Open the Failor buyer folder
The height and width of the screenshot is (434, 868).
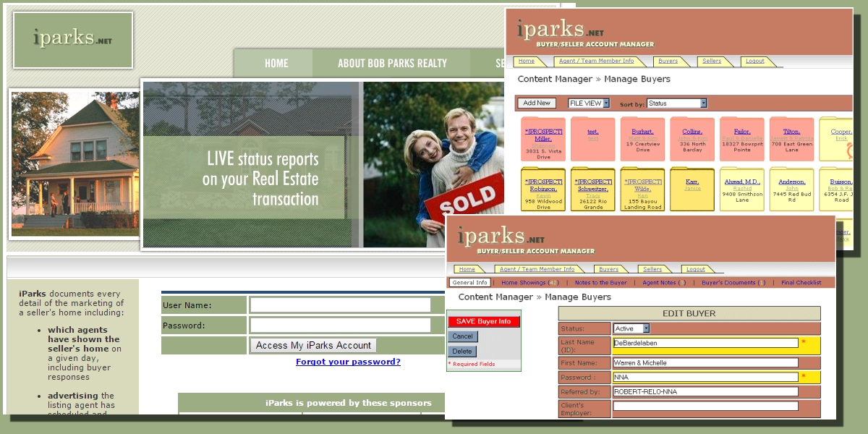[x=742, y=140]
